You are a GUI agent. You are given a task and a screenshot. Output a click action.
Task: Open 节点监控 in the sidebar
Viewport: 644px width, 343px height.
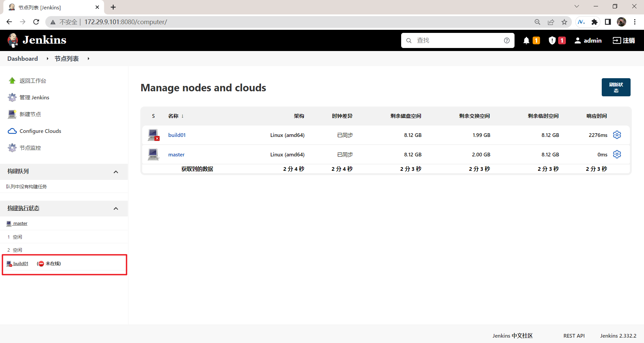30,148
